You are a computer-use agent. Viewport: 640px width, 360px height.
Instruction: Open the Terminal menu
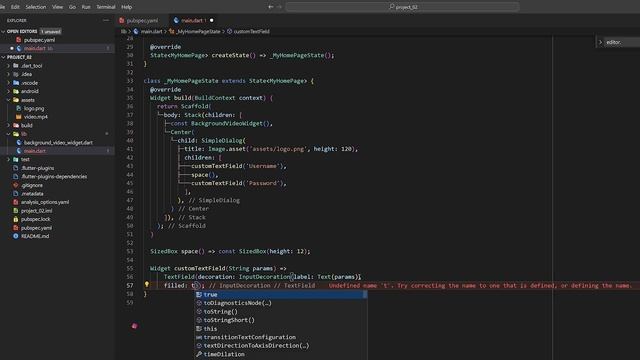click(x=106, y=7)
